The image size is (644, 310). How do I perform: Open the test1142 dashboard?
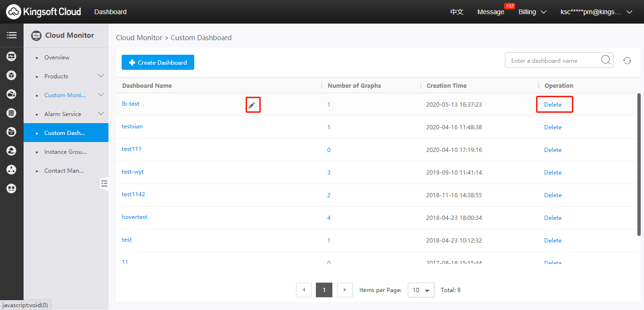click(133, 194)
